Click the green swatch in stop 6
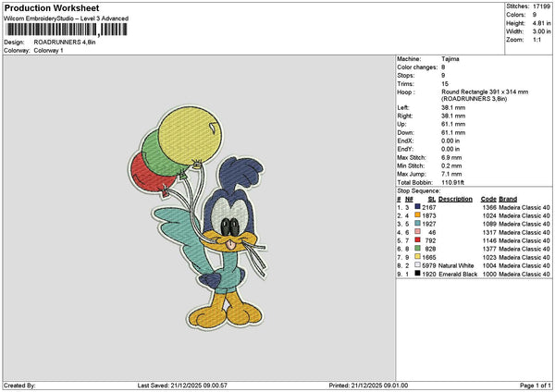This screenshot has width=555, height=392. click(x=418, y=249)
